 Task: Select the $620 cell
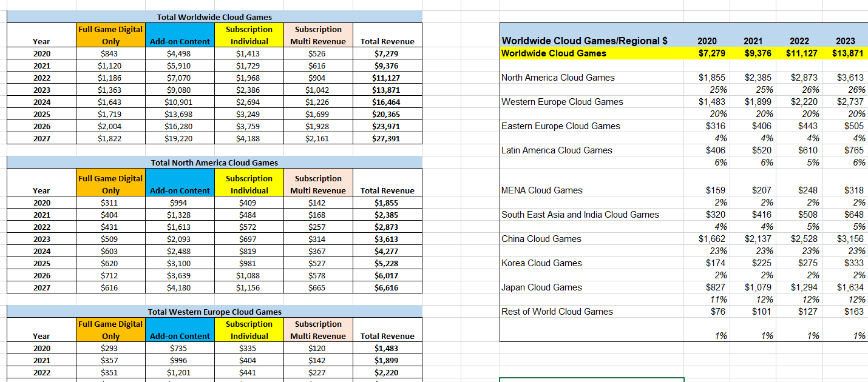(x=110, y=263)
